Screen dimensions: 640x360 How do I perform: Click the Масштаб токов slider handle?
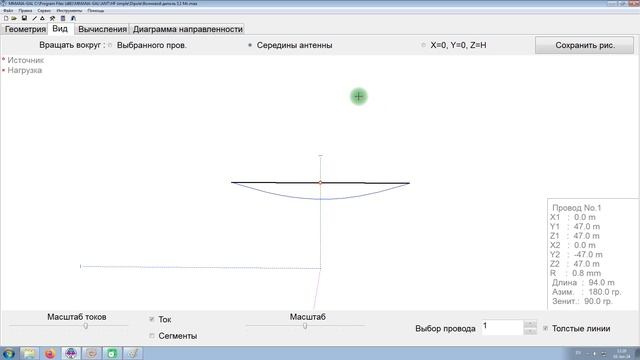86,326
